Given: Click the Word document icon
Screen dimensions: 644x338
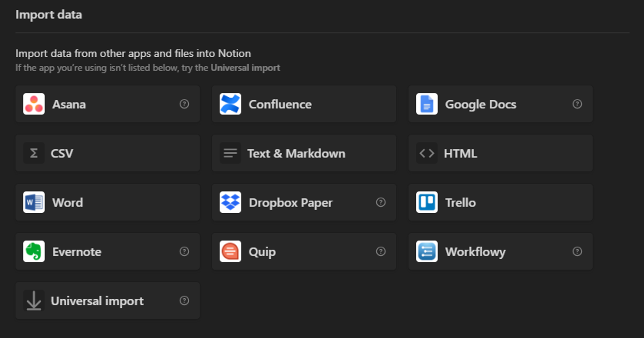Looking at the screenshot, I should [x=34, y=202].
